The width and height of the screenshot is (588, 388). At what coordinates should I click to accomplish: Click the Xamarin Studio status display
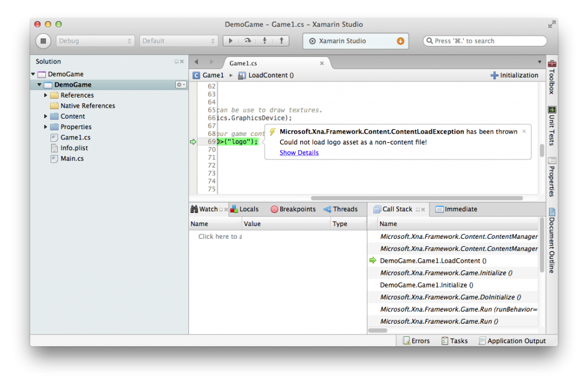tap(355, 41)
